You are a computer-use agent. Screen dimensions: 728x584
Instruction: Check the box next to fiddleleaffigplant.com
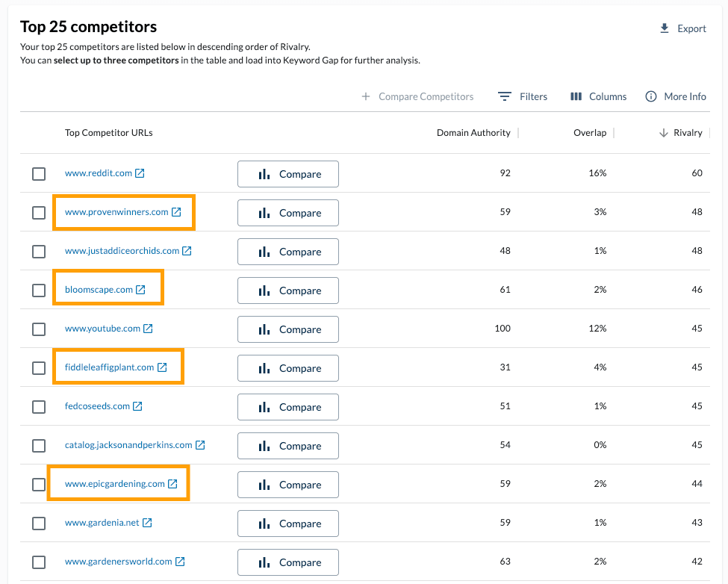coord(38,367)
